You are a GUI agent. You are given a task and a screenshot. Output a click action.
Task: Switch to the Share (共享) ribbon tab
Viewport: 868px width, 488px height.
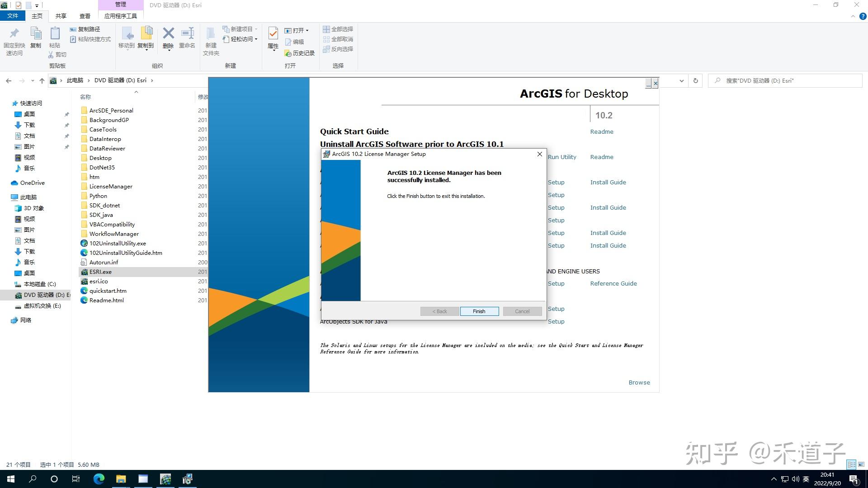pyautogui.click(x=61, y=16)
